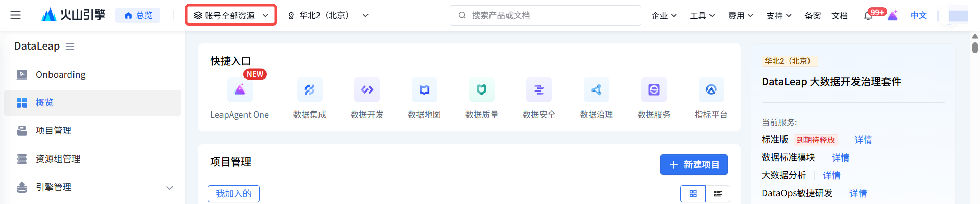Go to 总览 overview home button
Screen dimensions: 980x204
tap(138, 15)
